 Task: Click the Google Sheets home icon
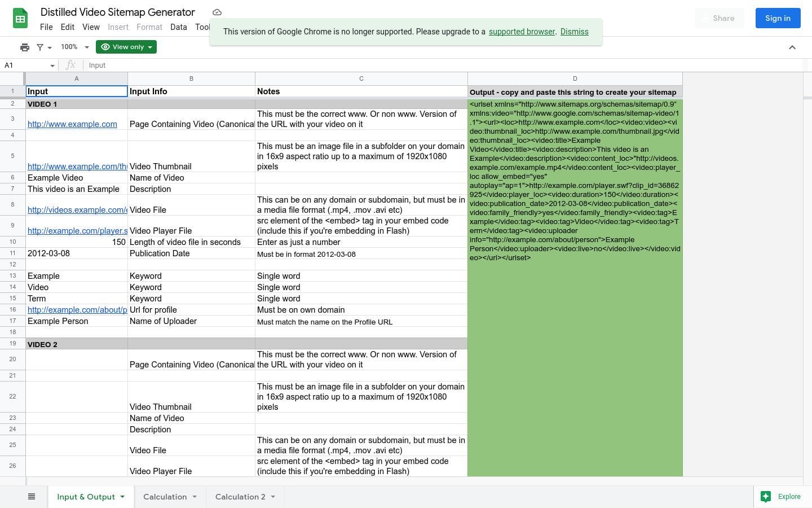(20, 19)
